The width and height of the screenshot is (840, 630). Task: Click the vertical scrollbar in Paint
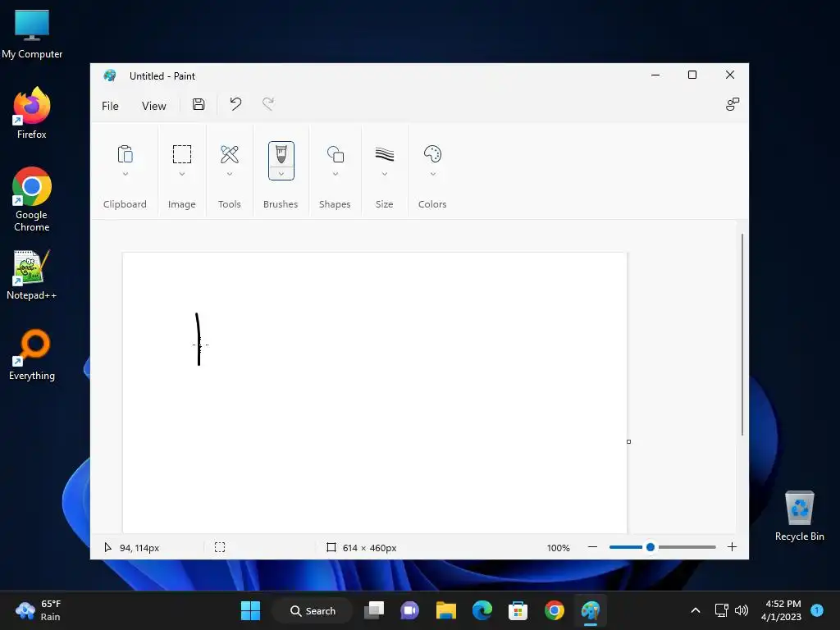click(x=742, y=335)
